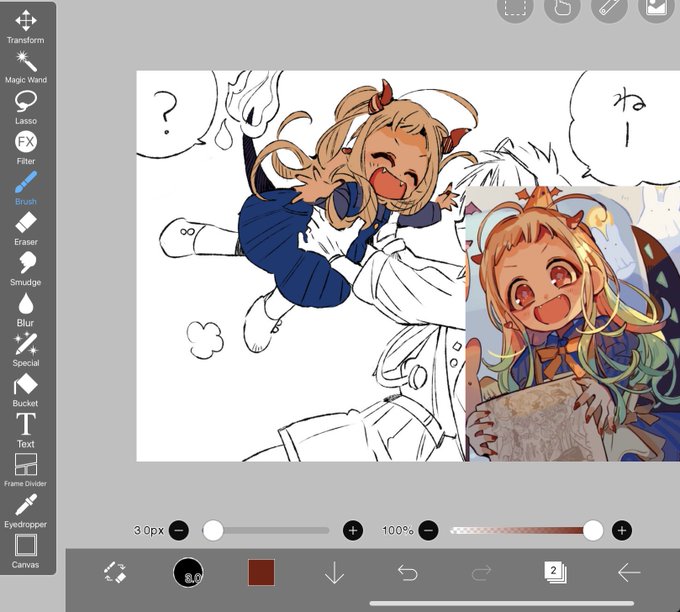Decrease opacity with minus button
The image size is (680, 612).
428,530
